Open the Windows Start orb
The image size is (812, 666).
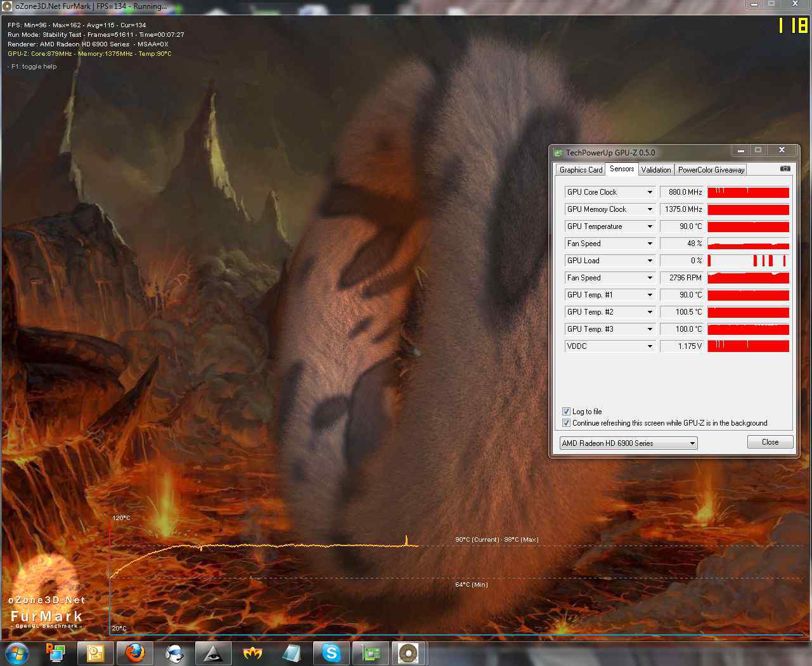[17, 653]
